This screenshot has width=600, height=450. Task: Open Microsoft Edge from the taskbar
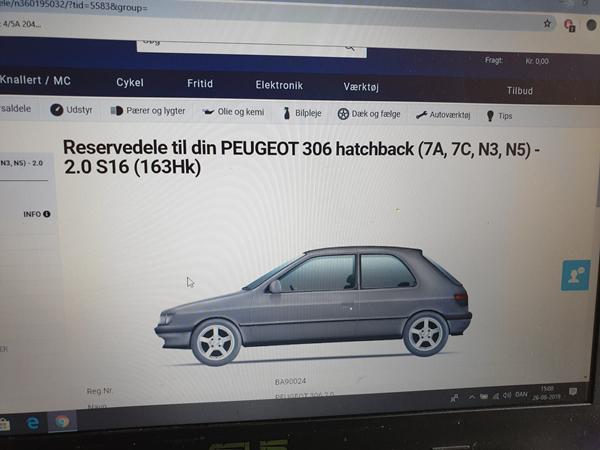pos(33,422)
